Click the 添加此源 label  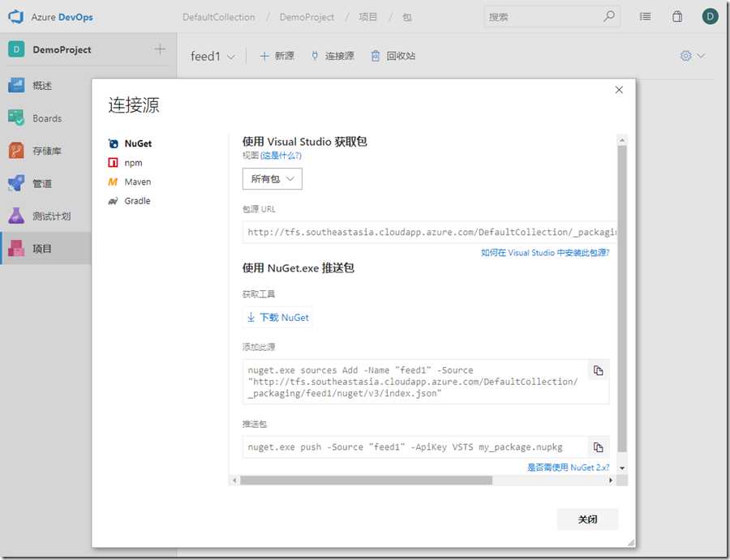coord(259,347)
